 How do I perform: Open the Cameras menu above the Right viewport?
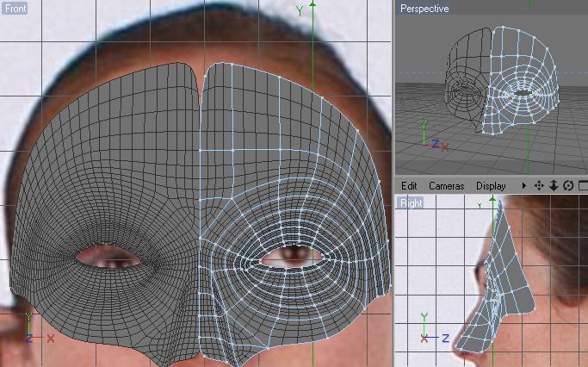click(x=446, y=186)
